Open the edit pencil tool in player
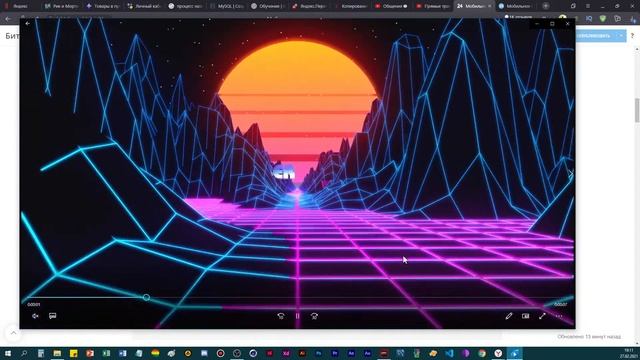The image size is (640, 360). [509, 316]
